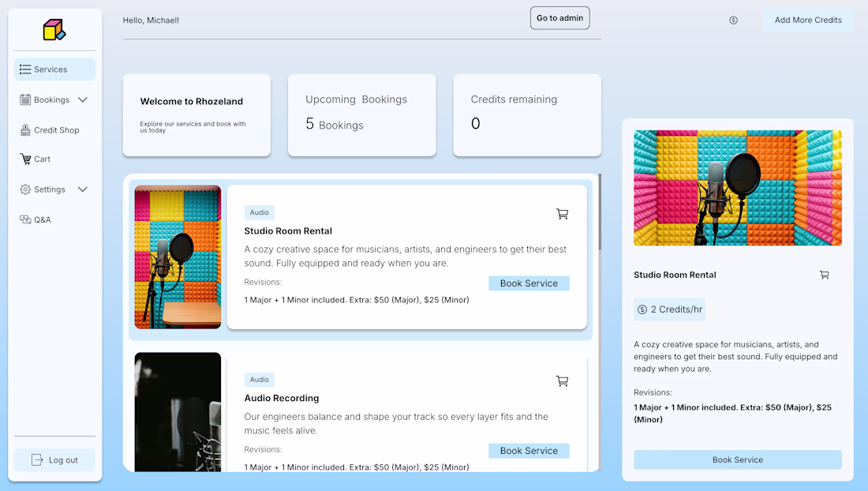Click the services list scrollbar
This screenshot has width=868, height=491.
(600, 213)
